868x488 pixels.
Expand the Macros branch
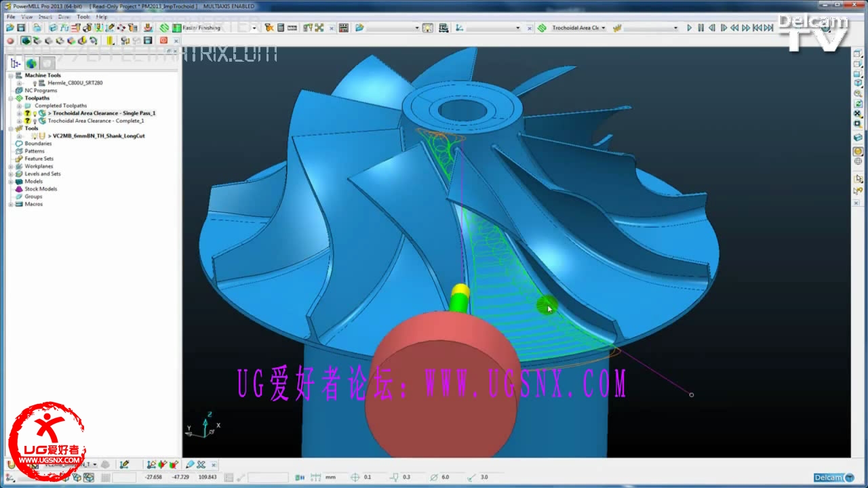(x=11, y=204)
